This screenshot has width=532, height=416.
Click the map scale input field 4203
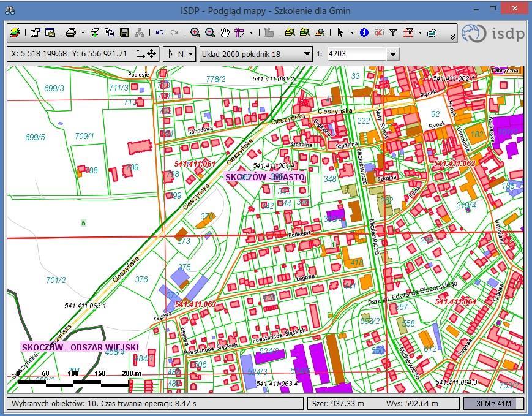click(356, 54)
